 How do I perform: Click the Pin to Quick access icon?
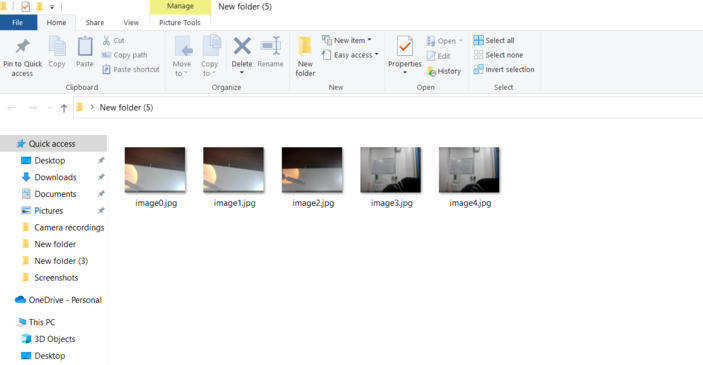[22, 46]
